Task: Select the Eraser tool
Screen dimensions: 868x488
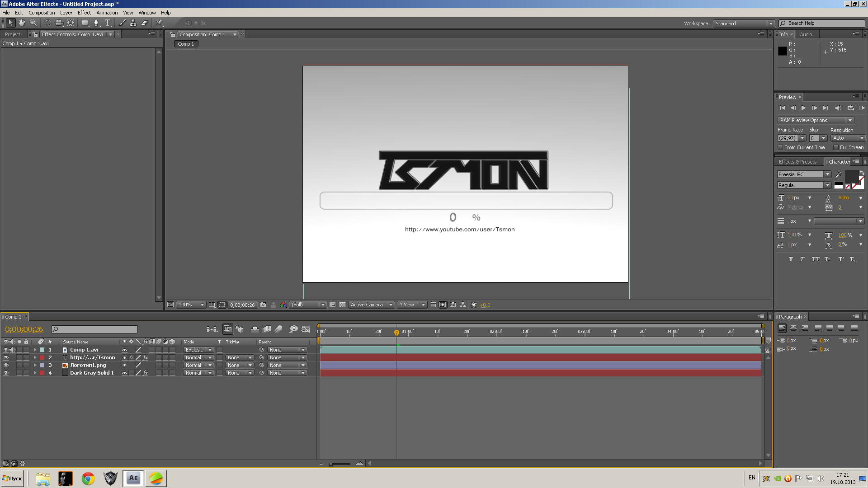Action: pyautogui.click(x=145, y=23)
